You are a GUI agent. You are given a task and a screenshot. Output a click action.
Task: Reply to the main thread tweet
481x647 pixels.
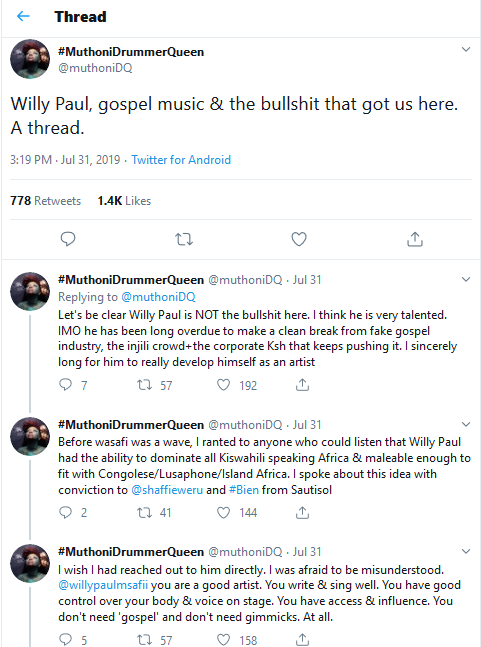click(x=68, y=239)
